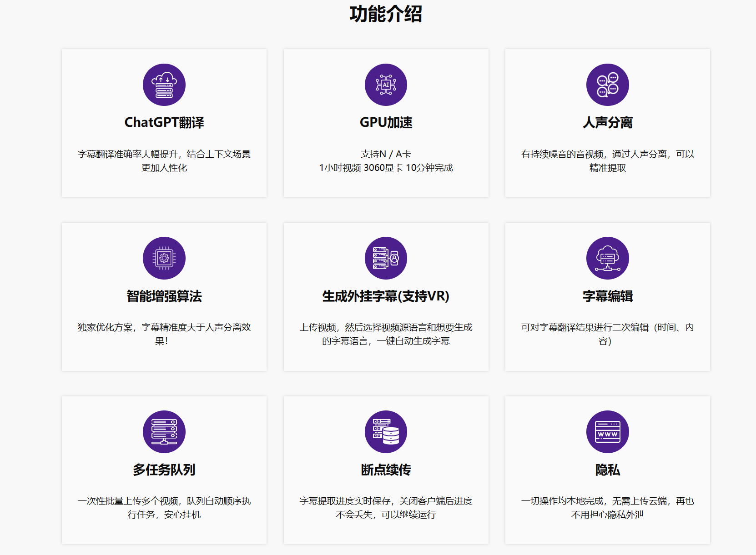
Task: Click description starting with 一次性批量上传多个视频
Action: pyautogui.click(x=164, y=508)
